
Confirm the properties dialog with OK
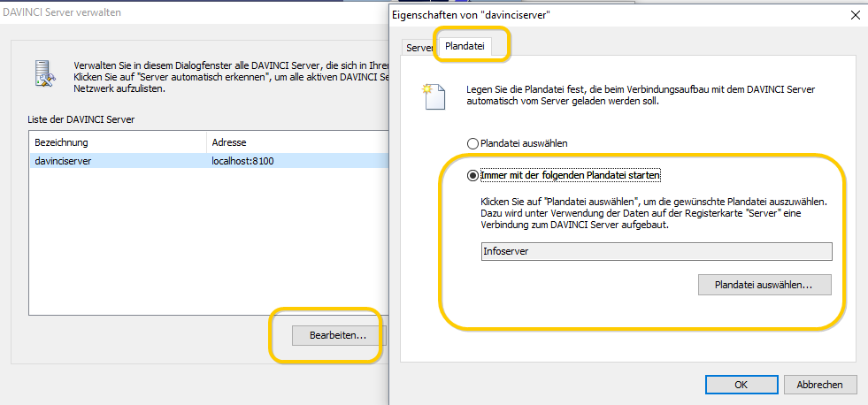741,385
